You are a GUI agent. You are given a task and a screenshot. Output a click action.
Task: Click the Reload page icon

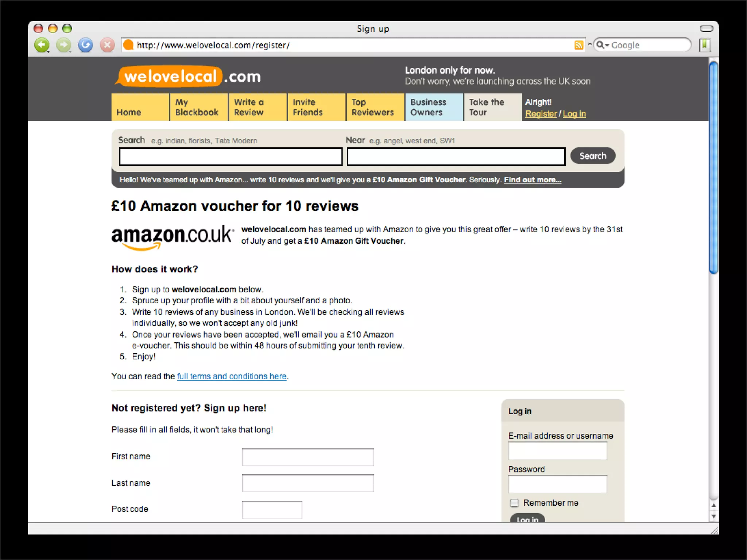[x=86, y=45]
